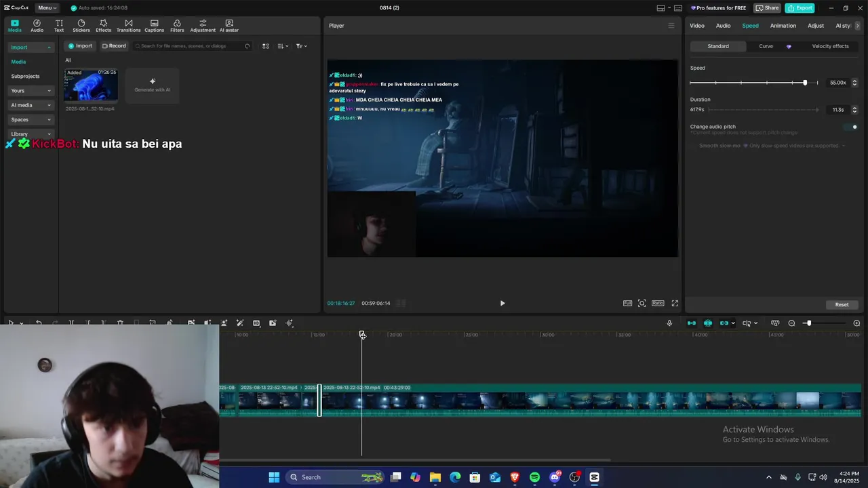Click the record voiceover microphone icon
Image resolution: width=868 pixels, height=488 pixels.
pos(669,323)
